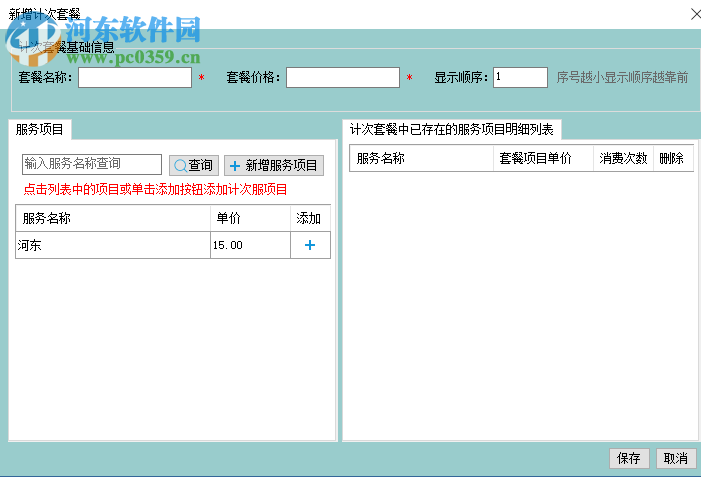Click 服务名称 header in right table
This screenshot has width=701, height=479.
pyautogui.click(x=421, y=158)
